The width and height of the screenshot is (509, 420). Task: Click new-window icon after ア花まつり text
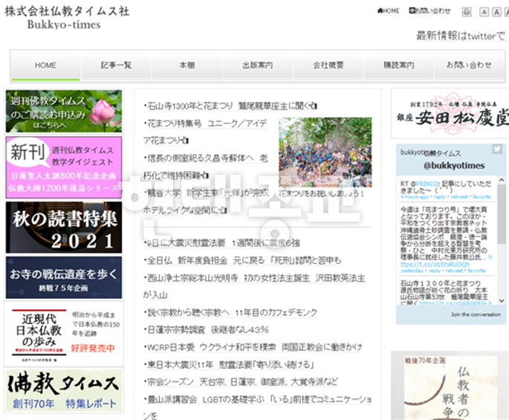pos(185,140)
